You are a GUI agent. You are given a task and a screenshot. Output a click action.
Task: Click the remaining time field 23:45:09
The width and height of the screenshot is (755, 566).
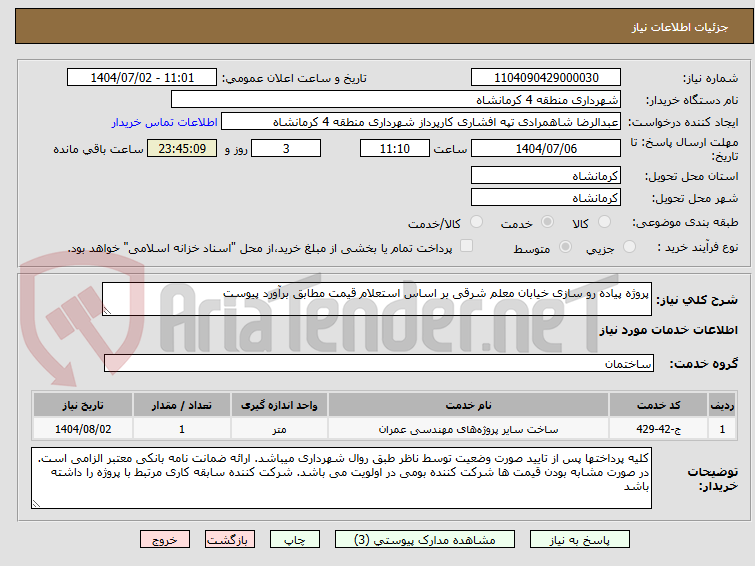182,148
